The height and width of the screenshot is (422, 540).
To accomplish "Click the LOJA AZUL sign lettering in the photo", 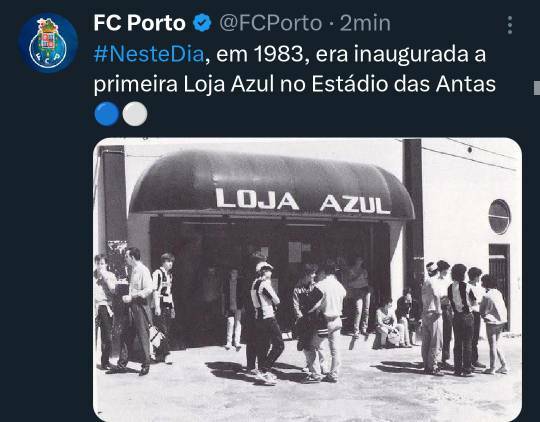I will pos(303,200).
